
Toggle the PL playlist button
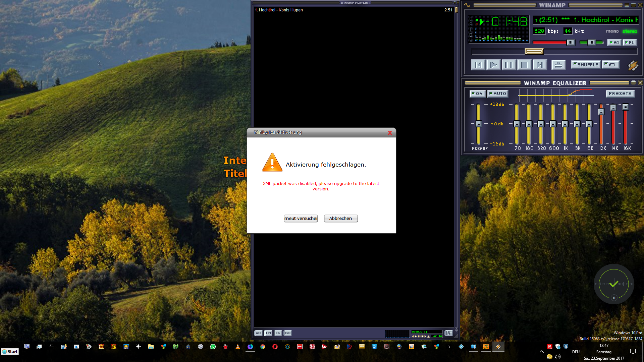(630, 43)
